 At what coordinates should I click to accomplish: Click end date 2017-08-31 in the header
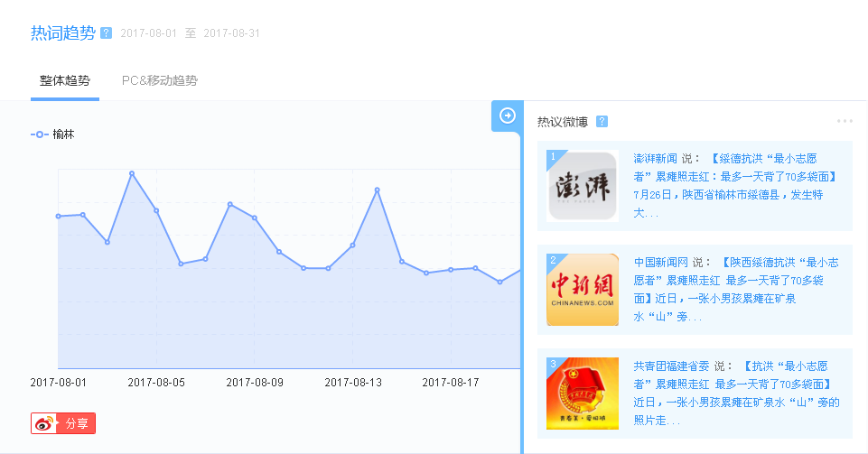click(x=231, y=33)
